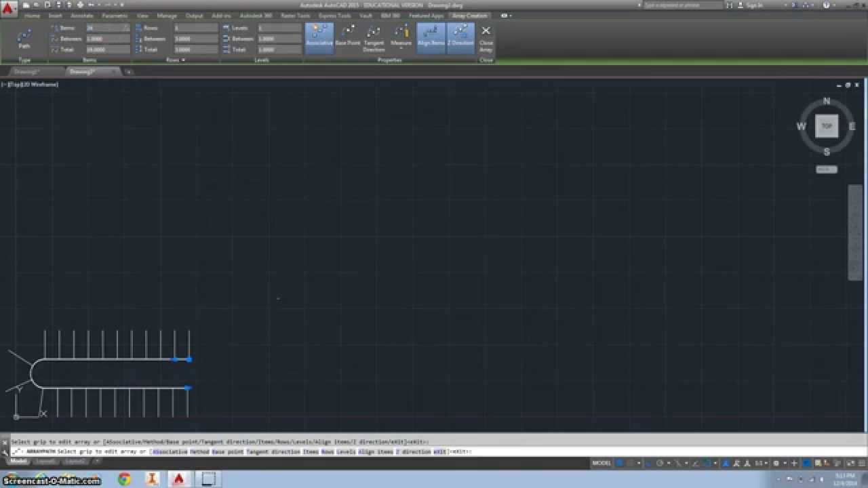Click the Items command line option
The height and width of the screenshot is (488, 868).
pyautogui.click(x=311, y=451)
